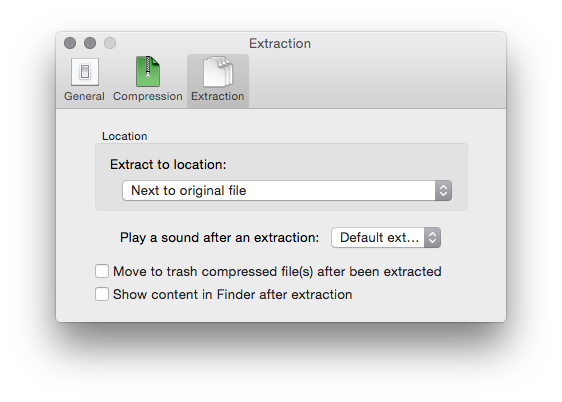
Task: Open the Next to original file dropdown
Action: coord(287,191)
